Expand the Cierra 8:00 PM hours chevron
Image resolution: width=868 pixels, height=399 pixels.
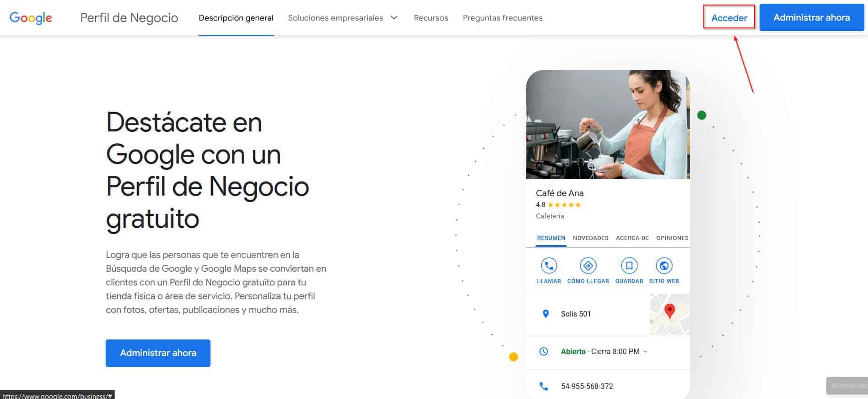pos(645,351)
